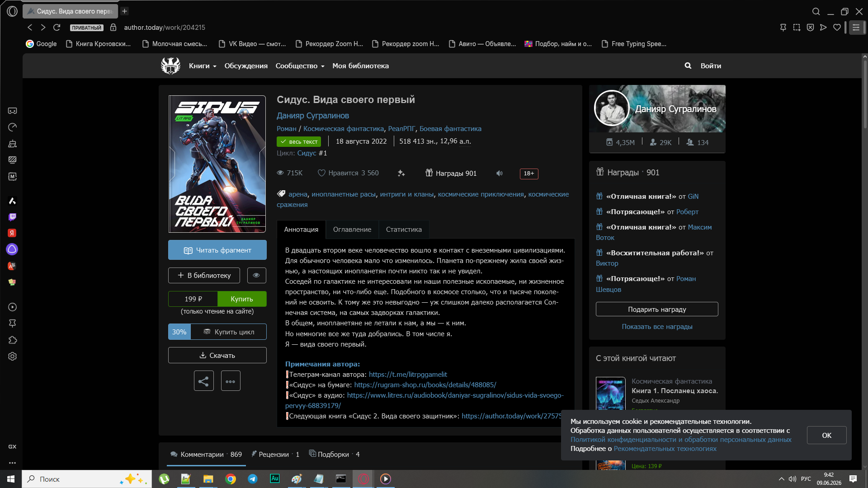This screenshot has height=488, width=868.
Task: Open Pinboards icon in the sidebar
Action: click(12, 324)
